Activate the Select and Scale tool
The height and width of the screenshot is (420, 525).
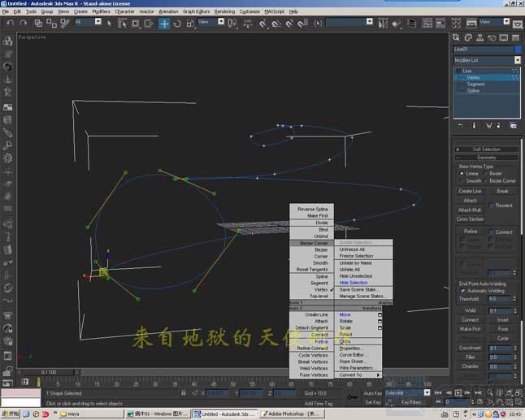click(x=190, y=24)
